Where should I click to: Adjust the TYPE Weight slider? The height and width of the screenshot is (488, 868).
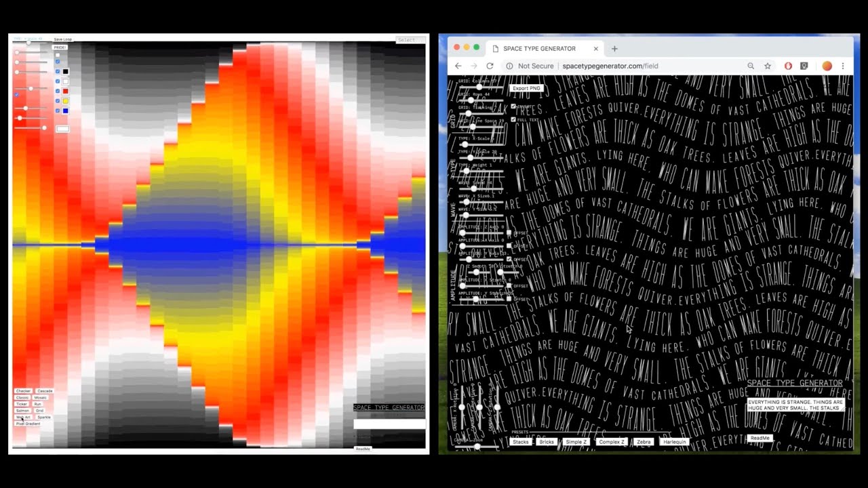pos(481,171)
